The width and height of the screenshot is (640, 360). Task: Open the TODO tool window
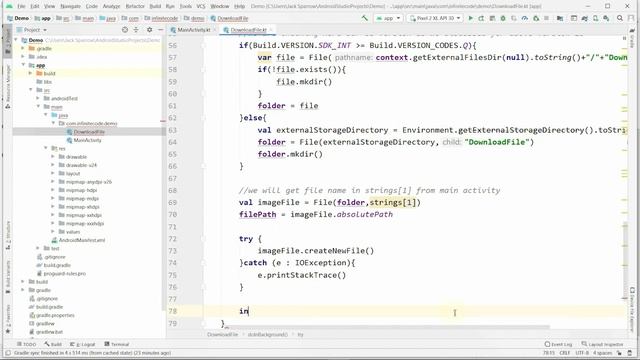[x=27, y=344]
